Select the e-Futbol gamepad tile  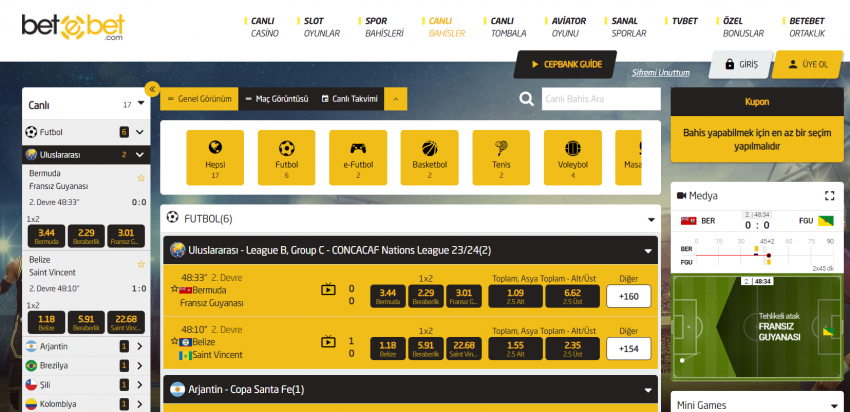[x=357, y=157]
